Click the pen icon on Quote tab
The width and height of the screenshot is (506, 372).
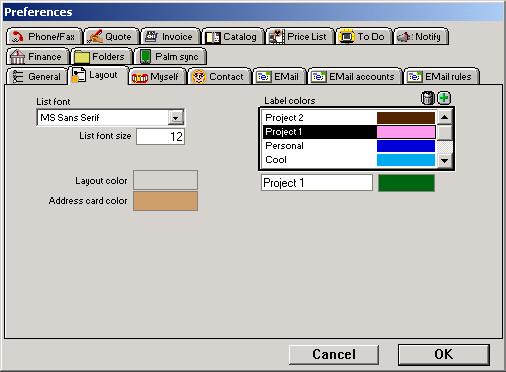[95, 36]
